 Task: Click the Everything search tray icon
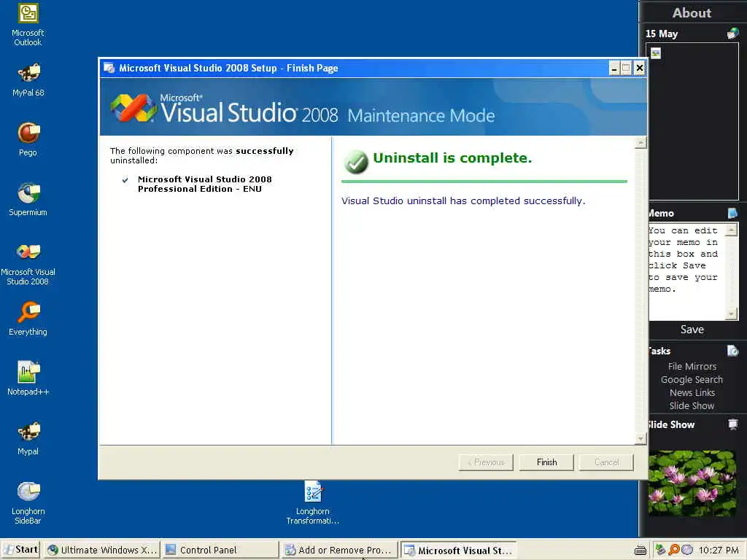click(x=674, y=550)
